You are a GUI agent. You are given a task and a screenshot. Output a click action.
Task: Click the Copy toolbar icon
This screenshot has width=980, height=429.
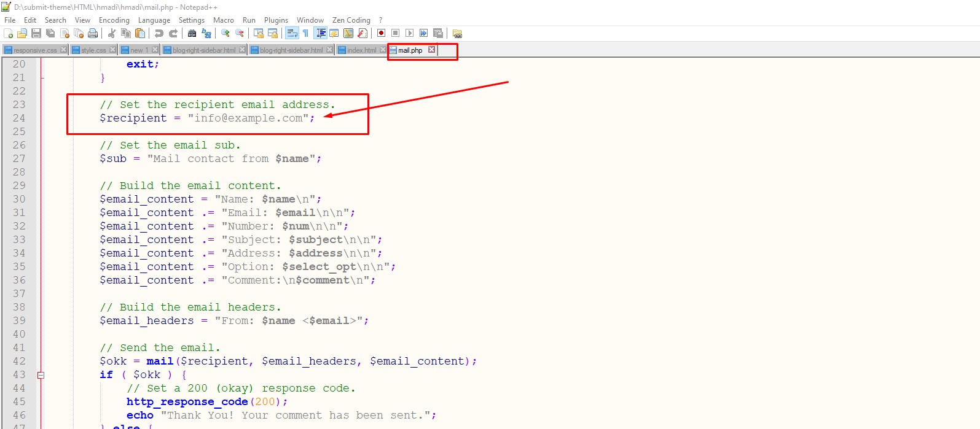coord(125,33)
